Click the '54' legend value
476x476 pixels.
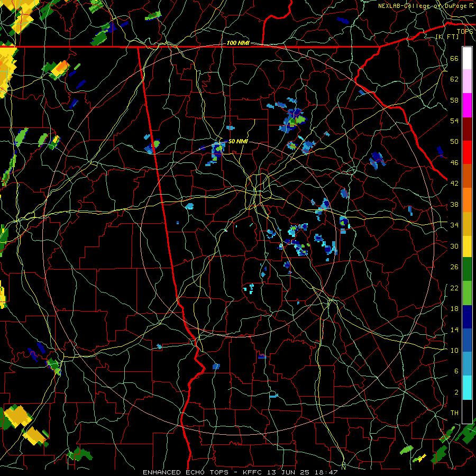(x=454, y=121)
